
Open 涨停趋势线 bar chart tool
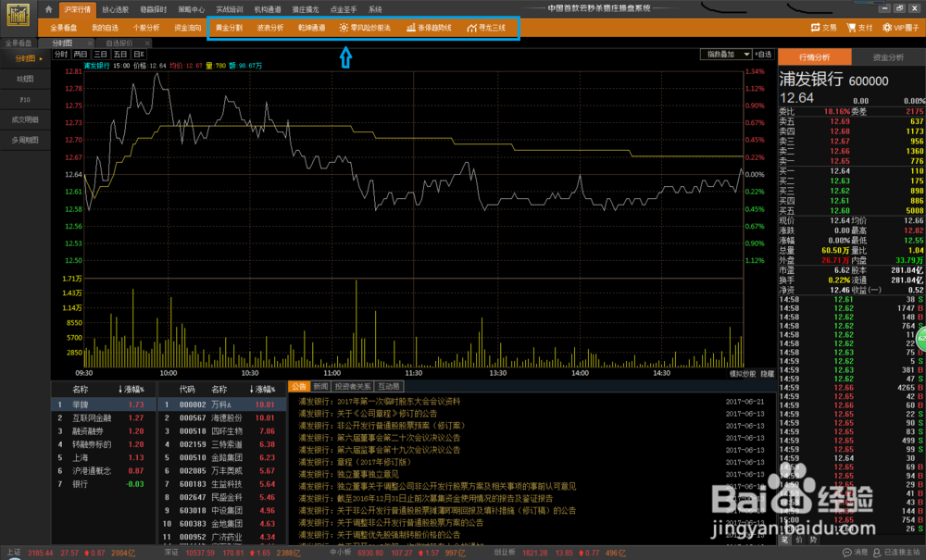tap(429, 28)
